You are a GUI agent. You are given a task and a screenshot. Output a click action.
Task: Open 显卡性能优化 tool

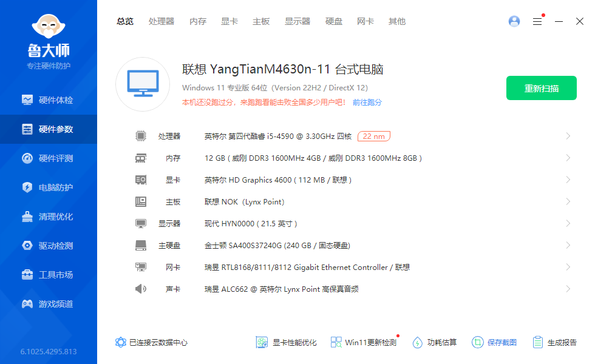286,342
